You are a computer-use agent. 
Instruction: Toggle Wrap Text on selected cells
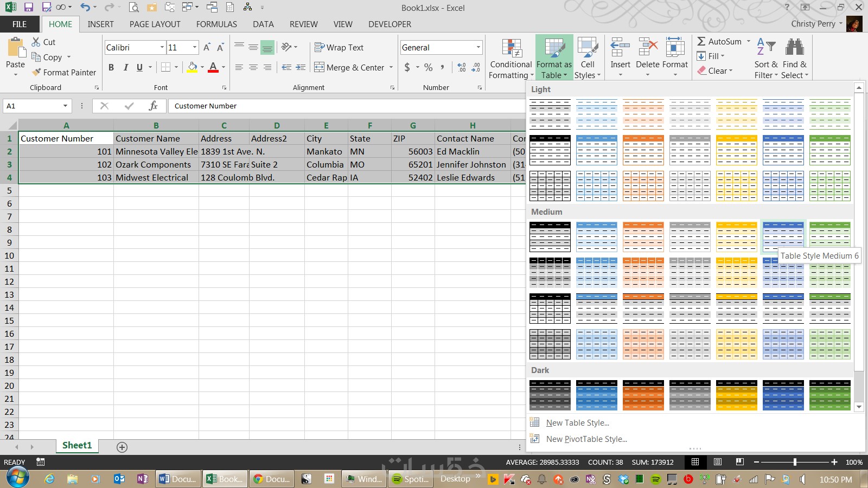339,48
